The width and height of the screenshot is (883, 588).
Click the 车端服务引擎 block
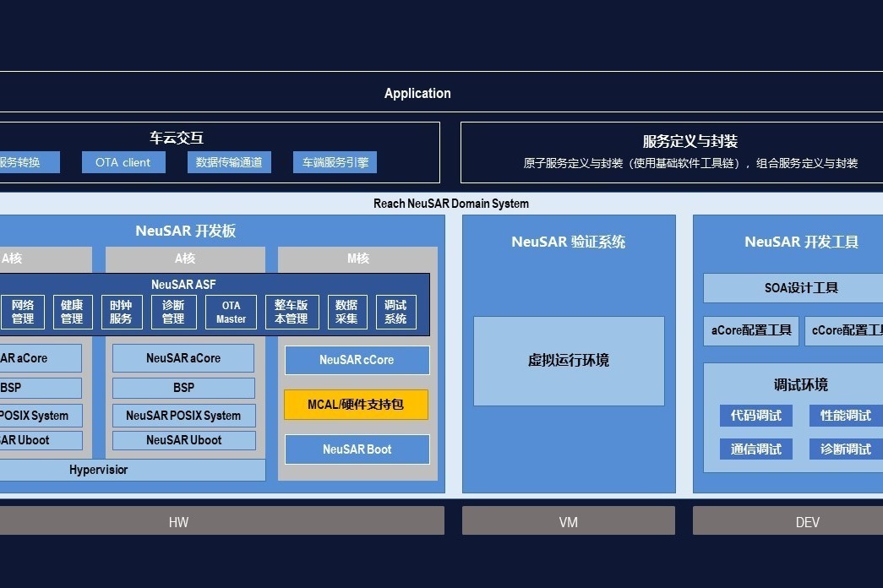click(x=335, y=162)
